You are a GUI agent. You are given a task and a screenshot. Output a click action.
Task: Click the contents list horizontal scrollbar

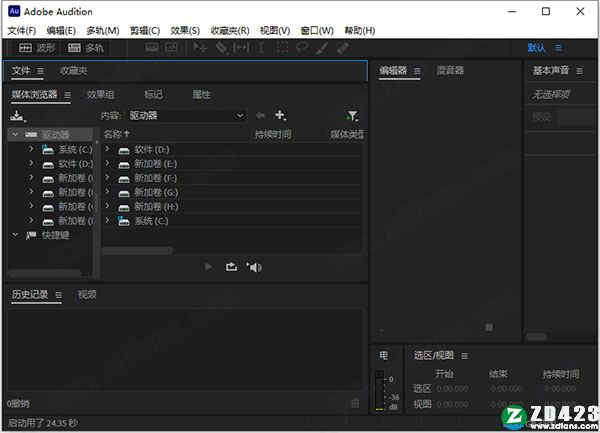click(138, 251)
